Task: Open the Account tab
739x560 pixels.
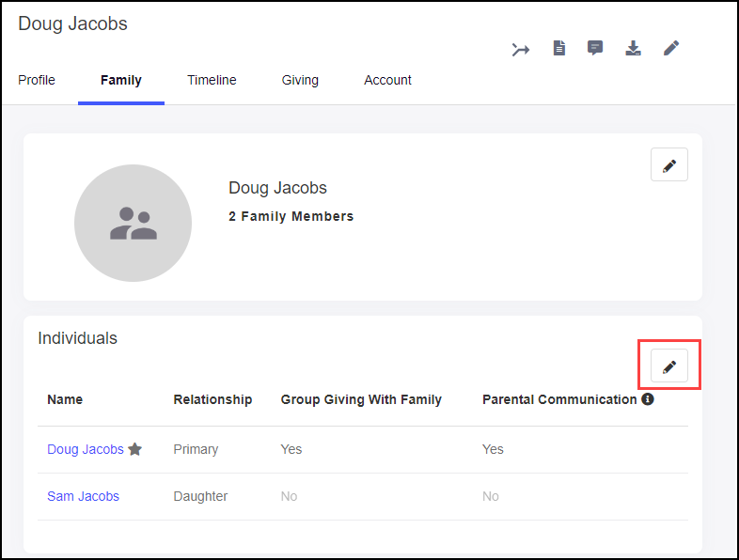Action: point(387,80)
